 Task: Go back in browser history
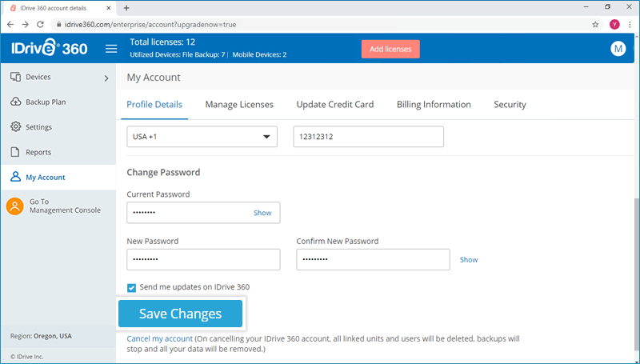(x=10, y=25)
